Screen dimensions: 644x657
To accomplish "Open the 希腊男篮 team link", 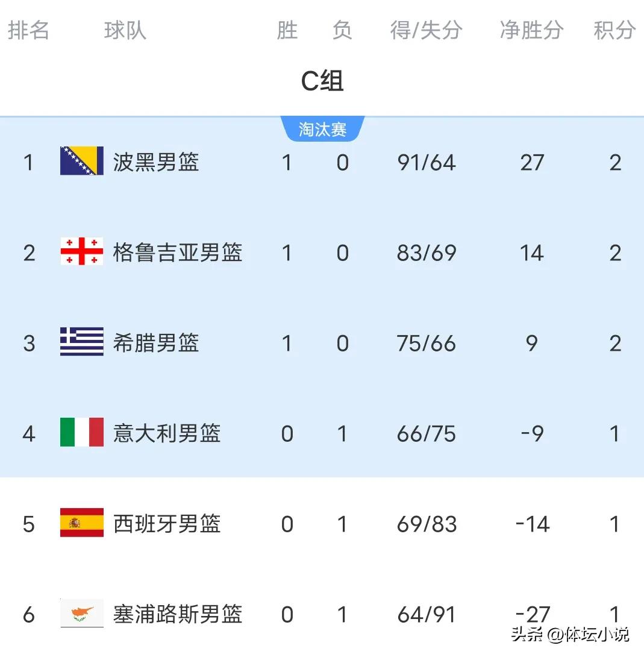I will tap(156, 343).
